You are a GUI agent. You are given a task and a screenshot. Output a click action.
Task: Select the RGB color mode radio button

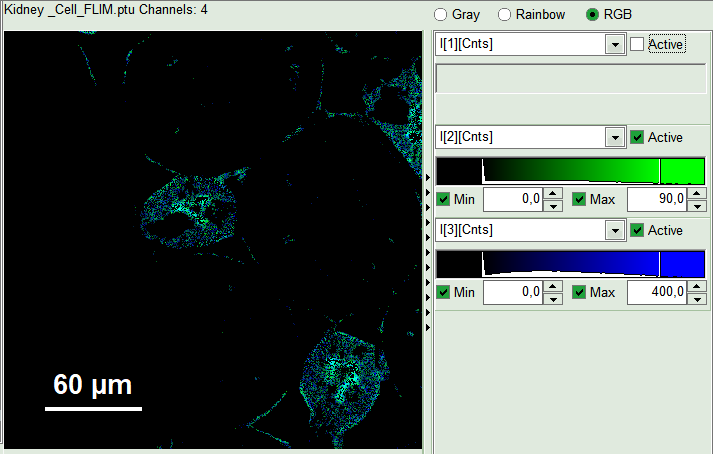click(593, 15)
